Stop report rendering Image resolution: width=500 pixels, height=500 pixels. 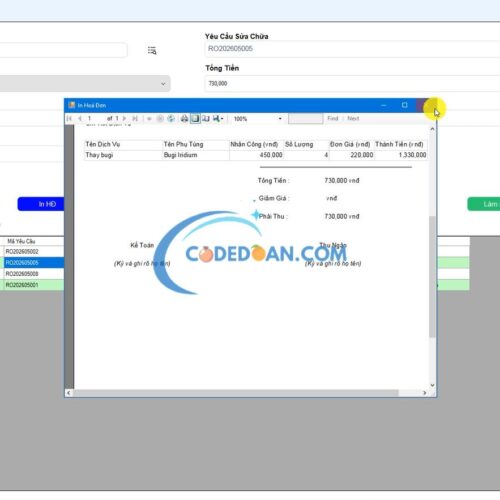click(x=160, y=119)
